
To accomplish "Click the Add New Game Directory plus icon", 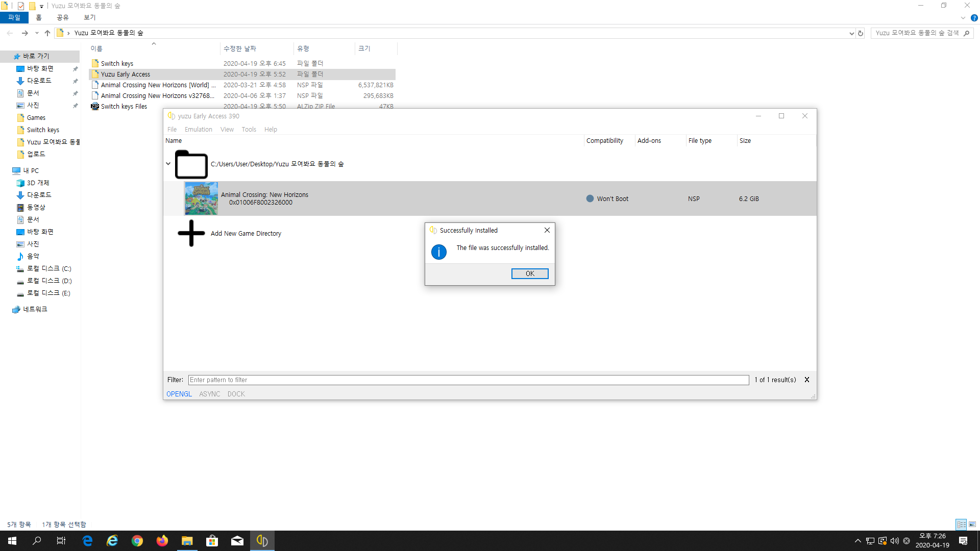I will [191, 234].
